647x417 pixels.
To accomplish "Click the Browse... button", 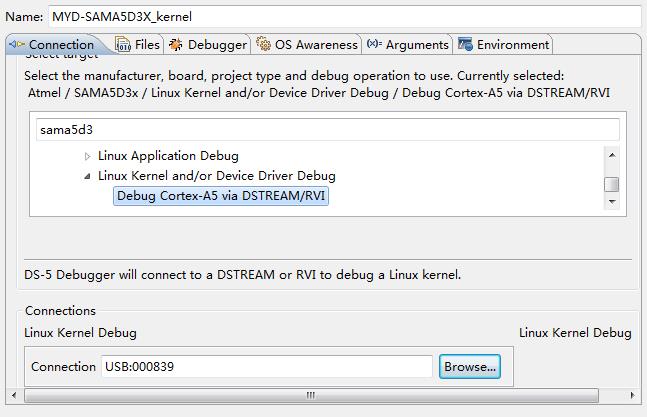I will 470,366.
